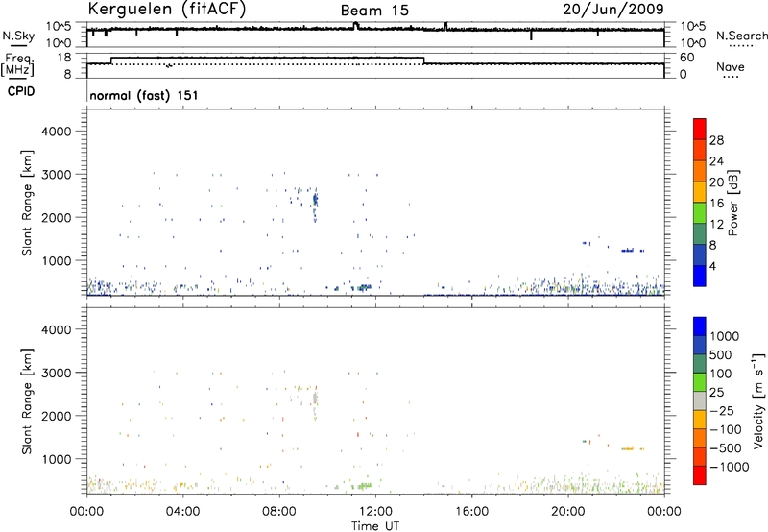Click the "25" Velocity colorbar label
The height and width of the screenshot is (532, 768).
tap(717, 392)
